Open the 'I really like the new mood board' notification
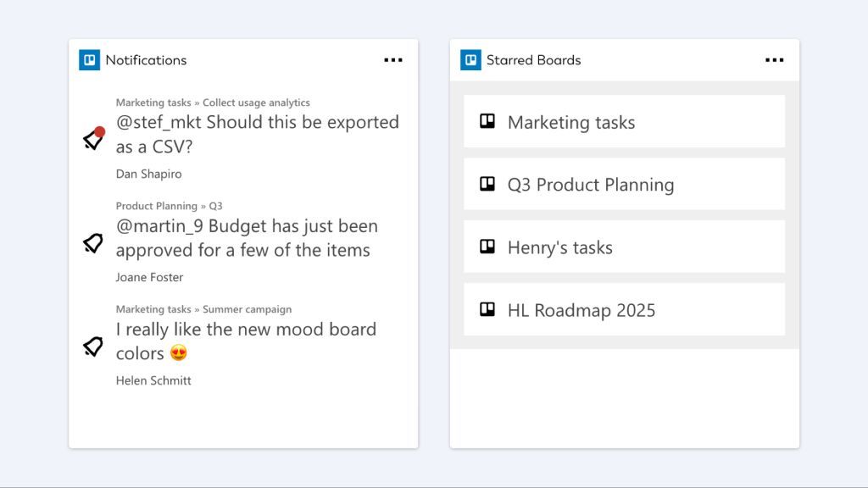 pos(246,341)
